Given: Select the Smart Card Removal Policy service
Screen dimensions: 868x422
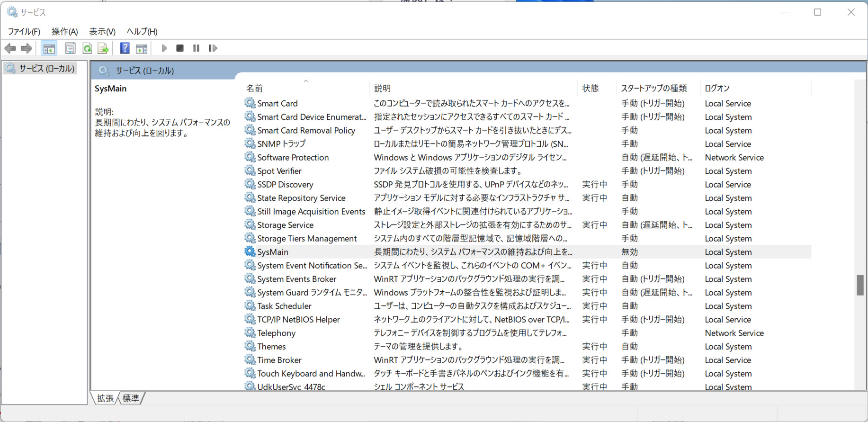Looking at the screenshot, I should coord(306,130).
